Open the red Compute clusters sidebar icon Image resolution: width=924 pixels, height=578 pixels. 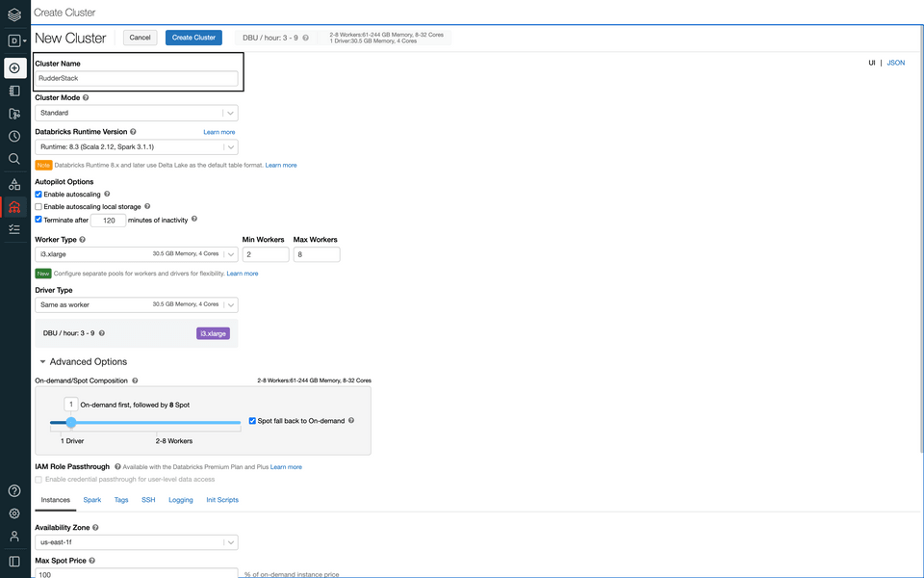14,207
